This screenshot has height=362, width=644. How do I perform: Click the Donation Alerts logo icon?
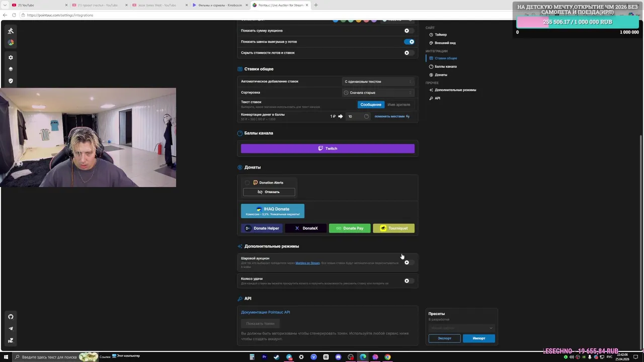click(x=255, y=183)
